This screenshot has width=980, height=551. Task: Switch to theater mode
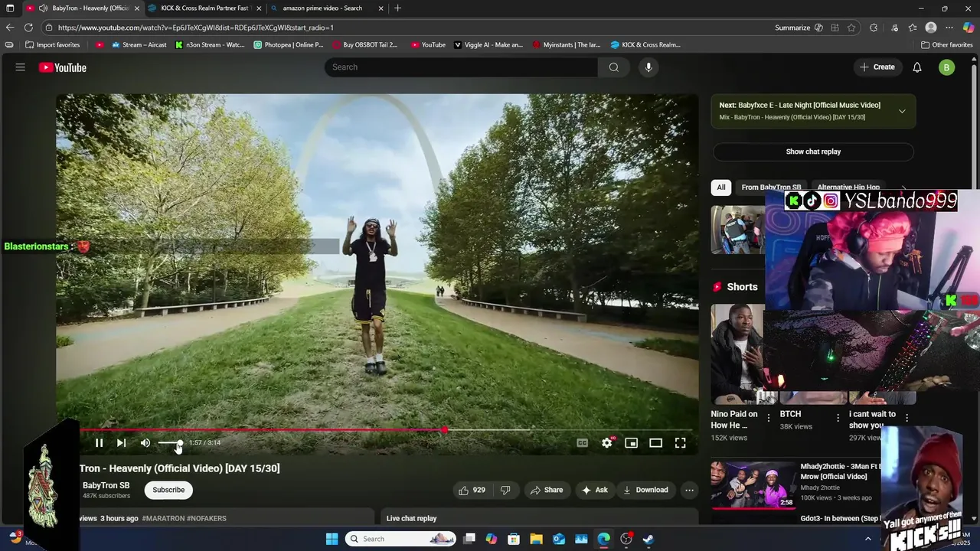655,443
